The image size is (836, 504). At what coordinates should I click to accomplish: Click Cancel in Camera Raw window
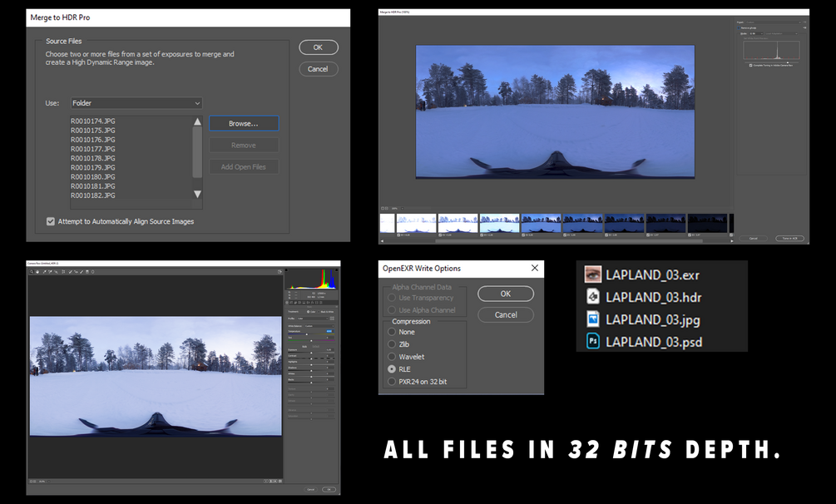pyautogui.click(x=311, y=490)
